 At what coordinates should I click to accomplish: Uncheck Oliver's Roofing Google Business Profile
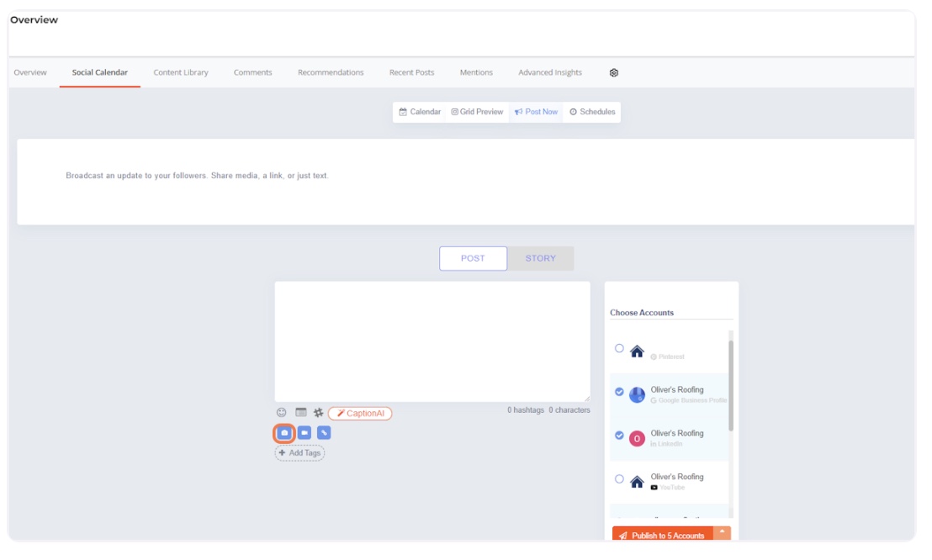point(620,392)
